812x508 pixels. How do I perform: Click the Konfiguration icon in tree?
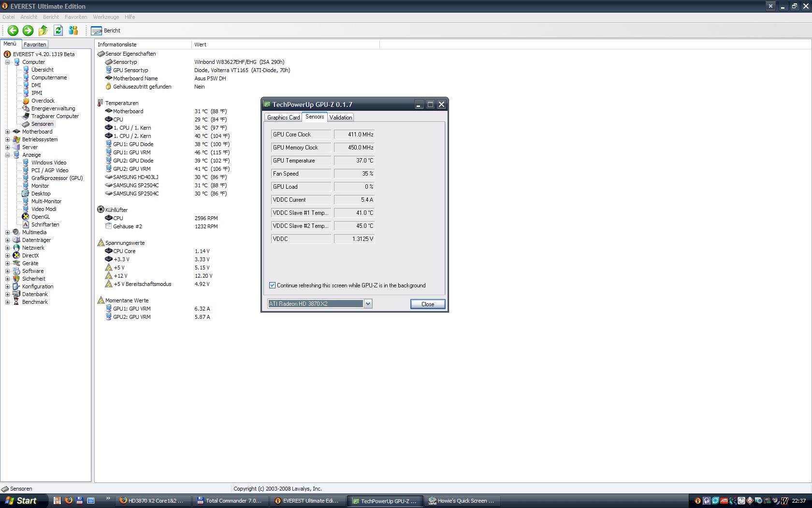[16, 286]
